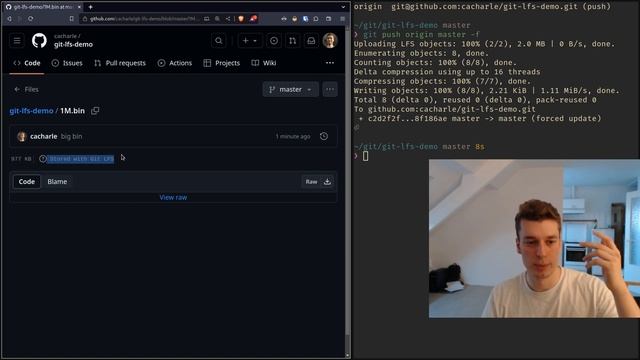640x360 pixels.
Task: Click the git-lfs-demo breadcrumb link
Action: pyautogui.click(x=31, y=111)
